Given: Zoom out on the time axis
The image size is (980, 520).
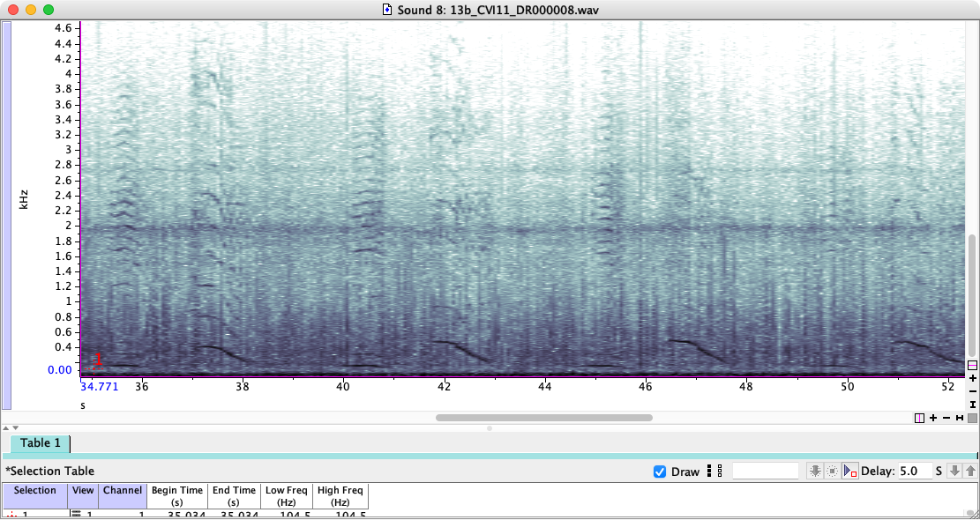Looking at the screenshot, I should point(946,418).
